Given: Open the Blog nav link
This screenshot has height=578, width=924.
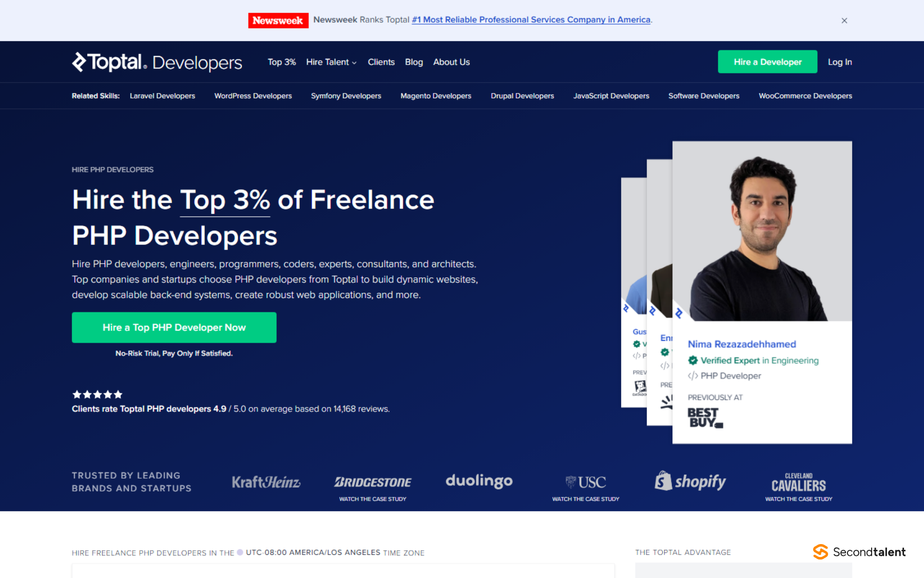Looking at the screenshot, I should click(414, 62).
